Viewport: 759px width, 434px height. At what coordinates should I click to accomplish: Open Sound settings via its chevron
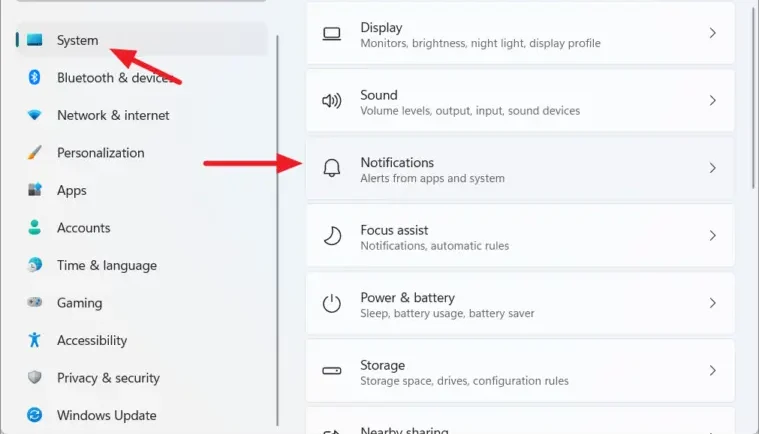(712, 101)
